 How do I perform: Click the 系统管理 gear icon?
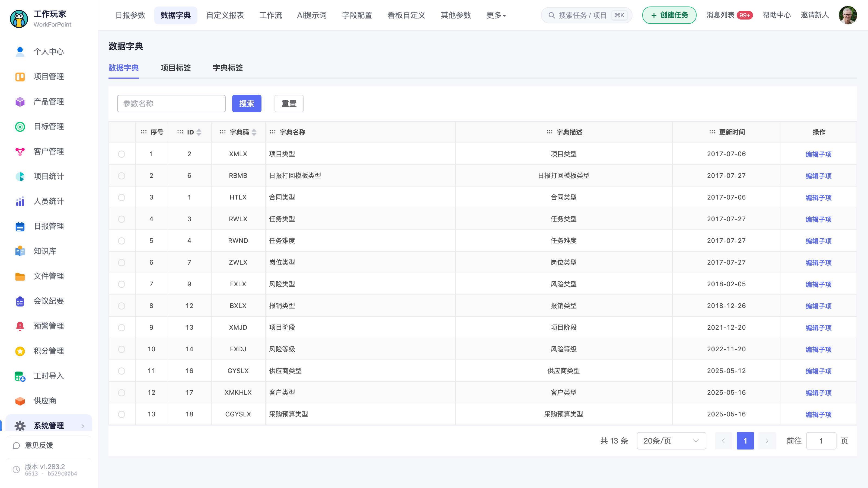click(20, 426)
